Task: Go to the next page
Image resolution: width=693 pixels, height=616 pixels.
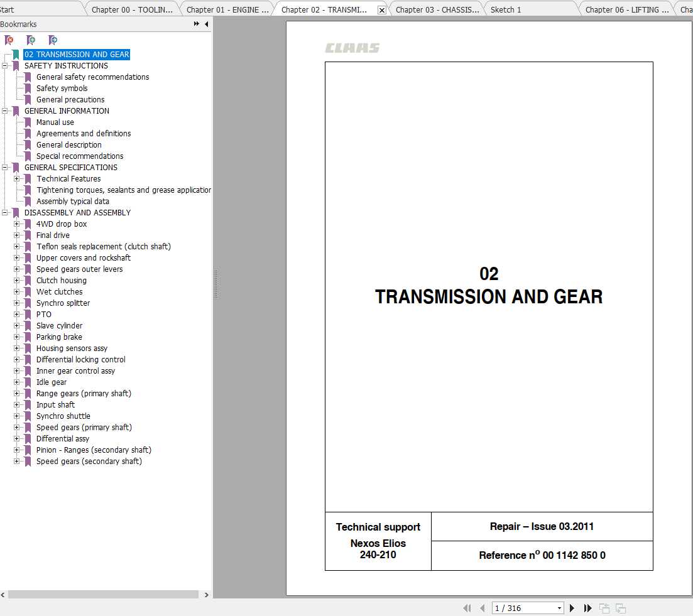Action: point(572,608)
